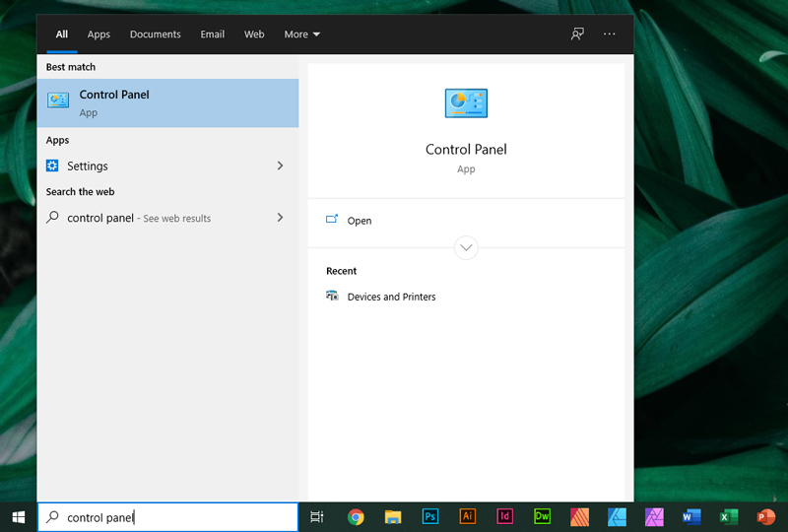Viewport: 788px width, 532px height.
Task: Launch Affinity Publisher from the taskbar
Action: (x=579, y=517)
